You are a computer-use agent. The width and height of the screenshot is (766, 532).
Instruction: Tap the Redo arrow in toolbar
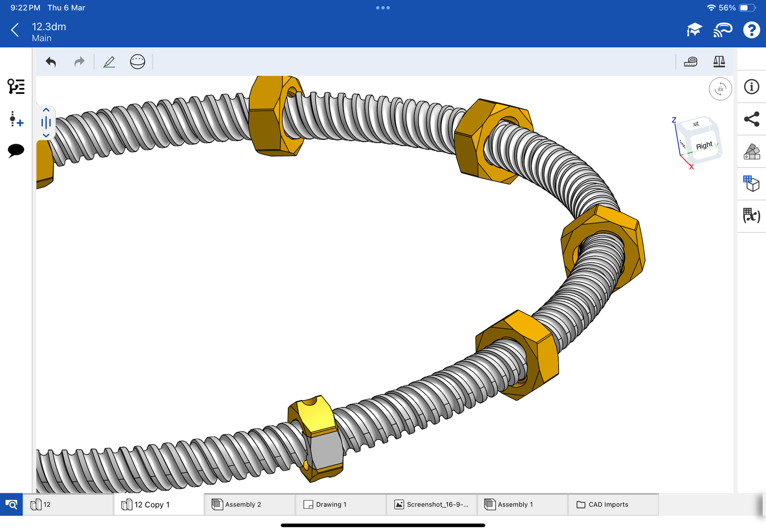[79, 62]
